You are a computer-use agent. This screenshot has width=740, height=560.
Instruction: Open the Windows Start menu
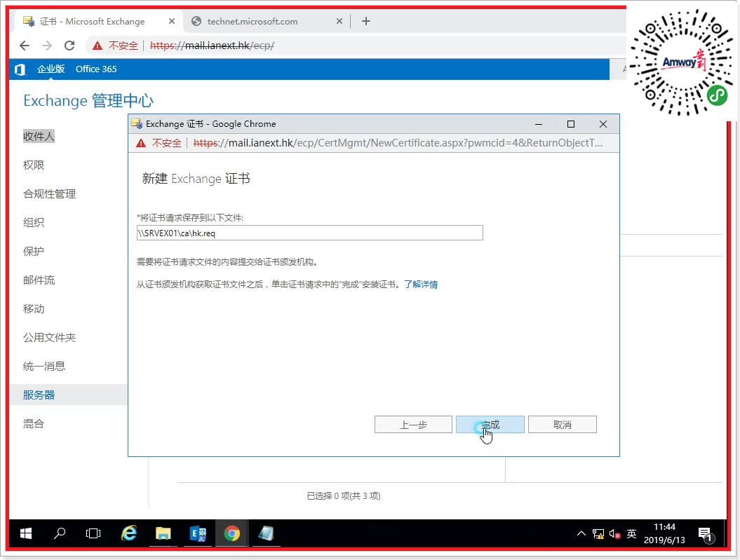click(26, 533)
